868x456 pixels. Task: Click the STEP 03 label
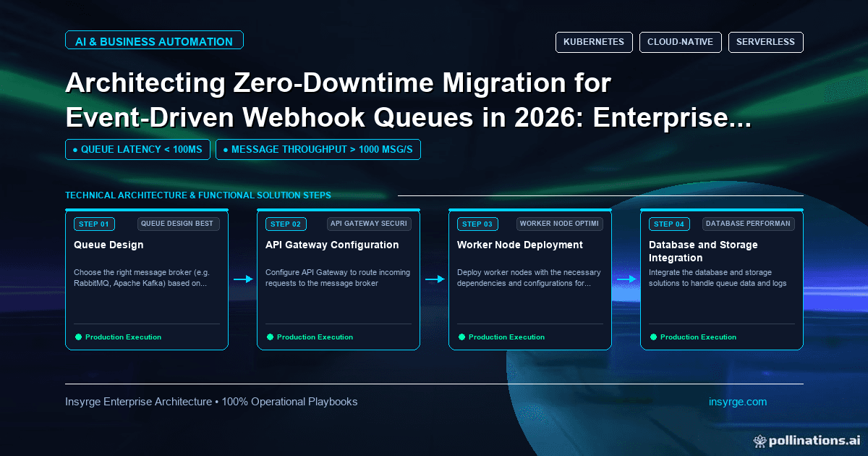tap(477, 224)
